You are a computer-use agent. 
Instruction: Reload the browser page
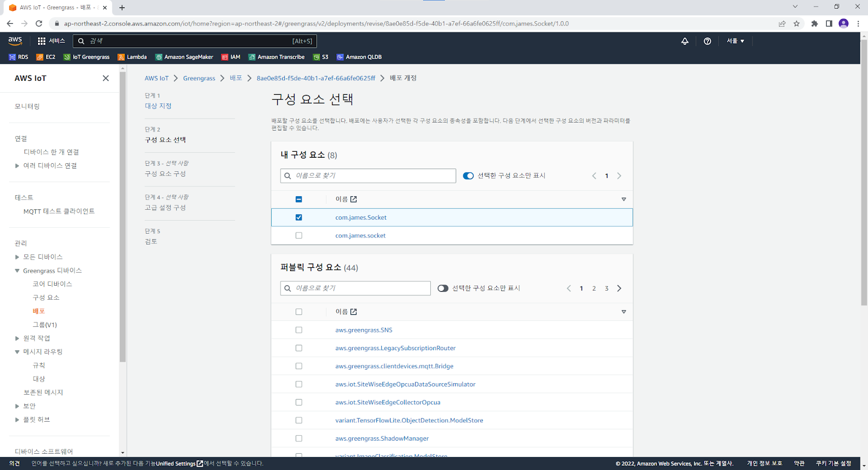click(39, 23)
